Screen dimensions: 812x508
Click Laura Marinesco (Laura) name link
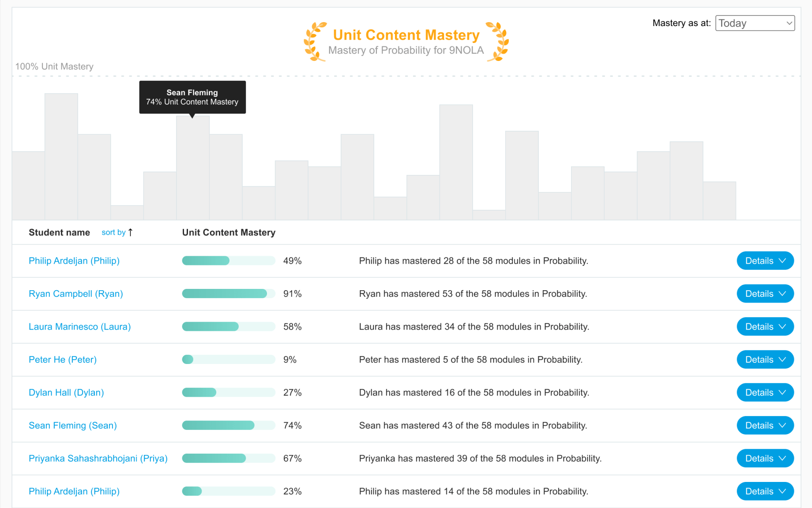click(79, 327)
